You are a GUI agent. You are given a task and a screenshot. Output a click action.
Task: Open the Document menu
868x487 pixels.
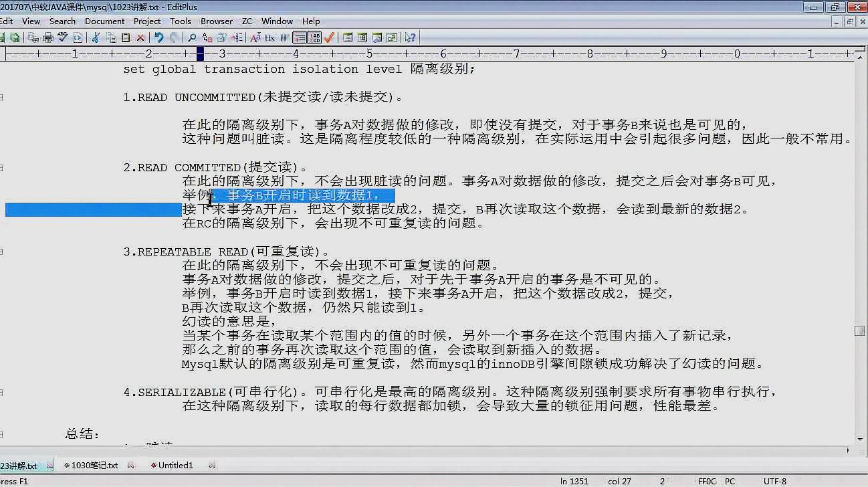(104, 21)
